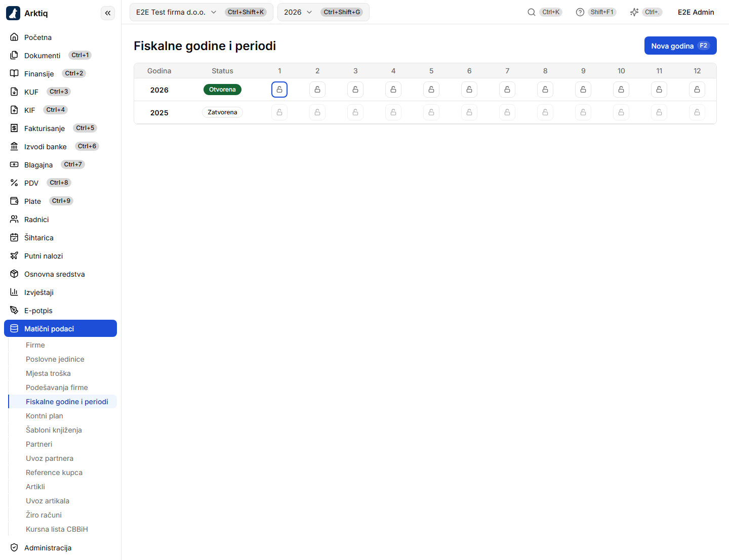
Task: Toggle lock for 2026 period 6
Action: pyautogui.click(x=469, y=90)
